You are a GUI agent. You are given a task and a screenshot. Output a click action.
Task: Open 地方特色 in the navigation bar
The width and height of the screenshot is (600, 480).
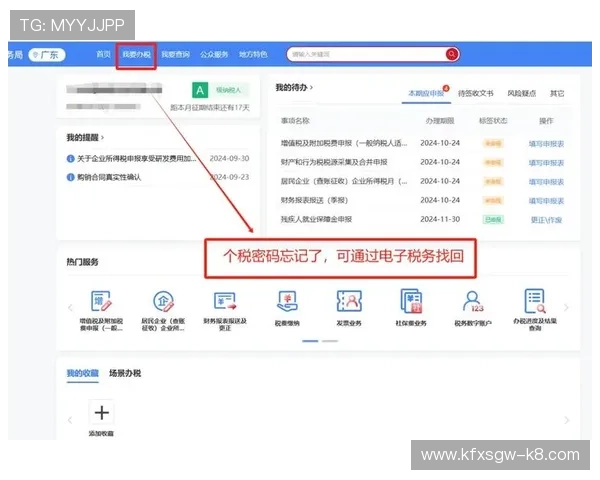click(x=253, y=54)
